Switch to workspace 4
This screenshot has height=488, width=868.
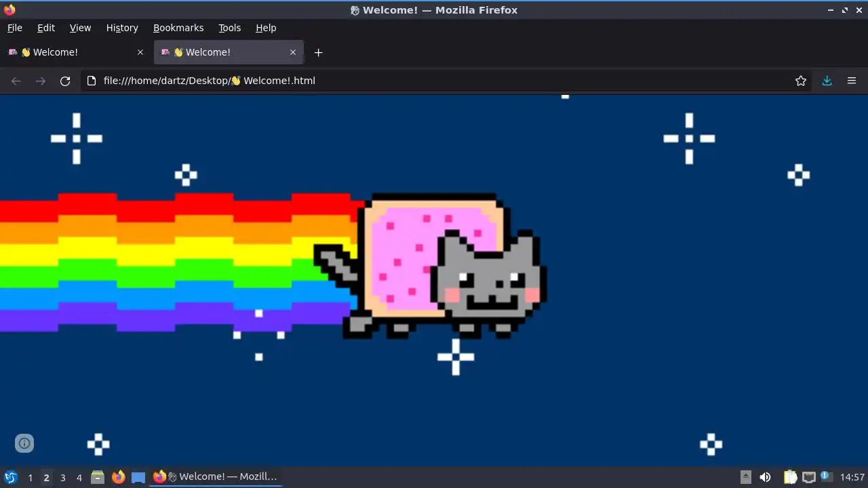79,477
